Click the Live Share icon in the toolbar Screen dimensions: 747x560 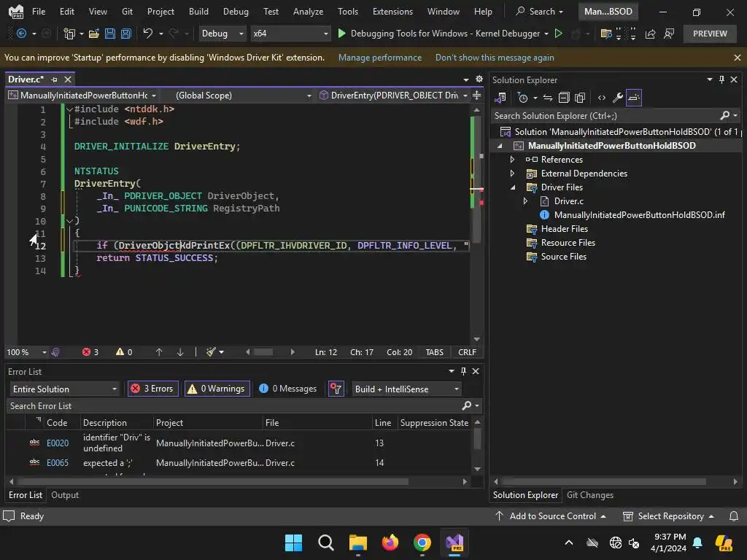pyautogui.click(x=650, y=34)
